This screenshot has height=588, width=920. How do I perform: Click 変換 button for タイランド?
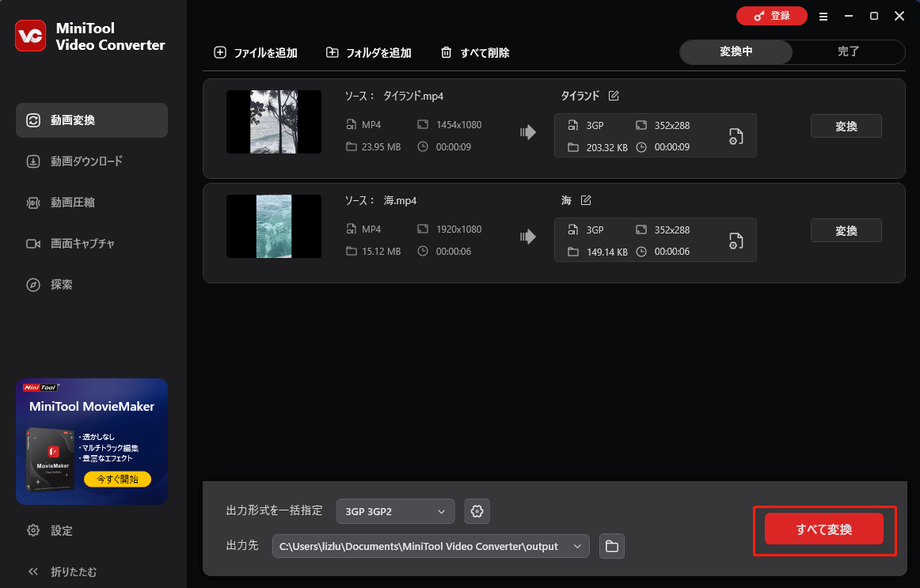click(846, 126)
